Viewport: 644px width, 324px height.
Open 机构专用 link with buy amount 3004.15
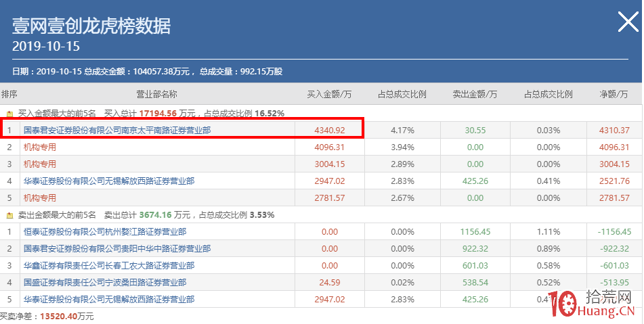pos(40,164)
